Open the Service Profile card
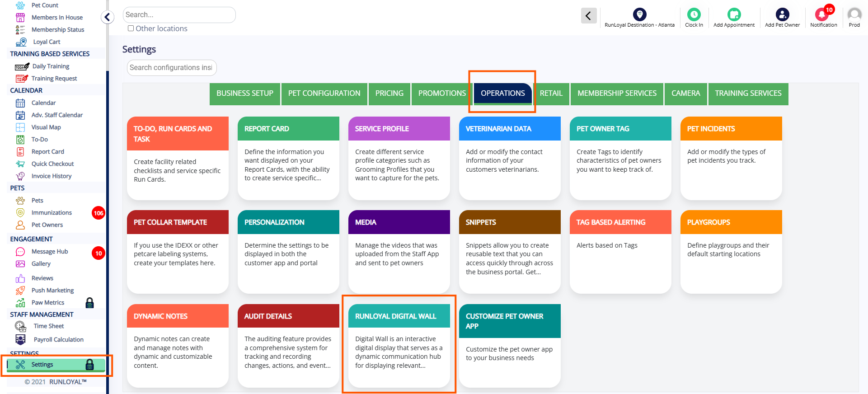The width and height of the screenshot is (868, 394). pos(399,158)
